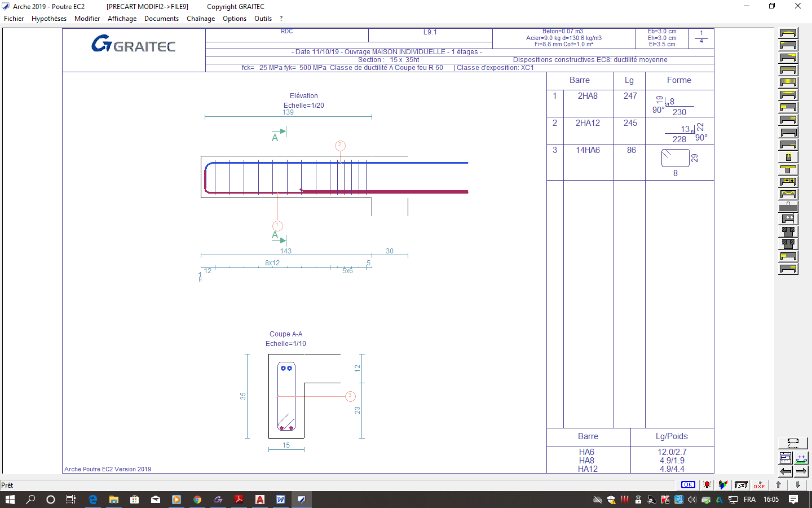This screenshot has height=508, width=812.
Task: Click length value 245 in Lg column
Action: [630, 123]
